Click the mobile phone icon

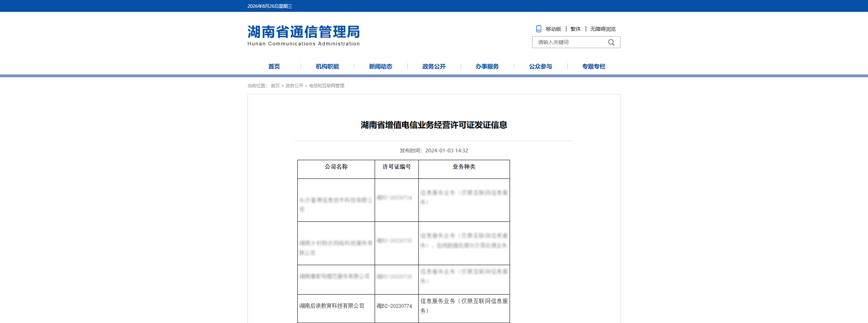click(538, 29)
